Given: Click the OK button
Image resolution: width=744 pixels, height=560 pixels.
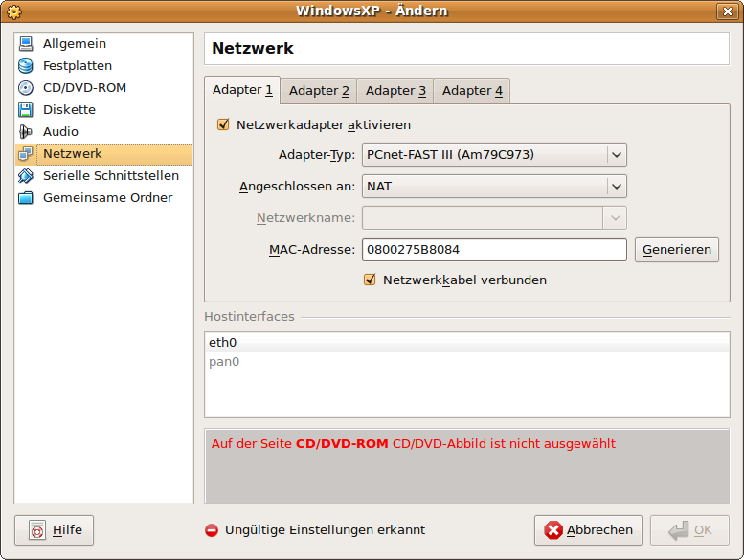Looking at the screenshot, I should coord(689,530).
